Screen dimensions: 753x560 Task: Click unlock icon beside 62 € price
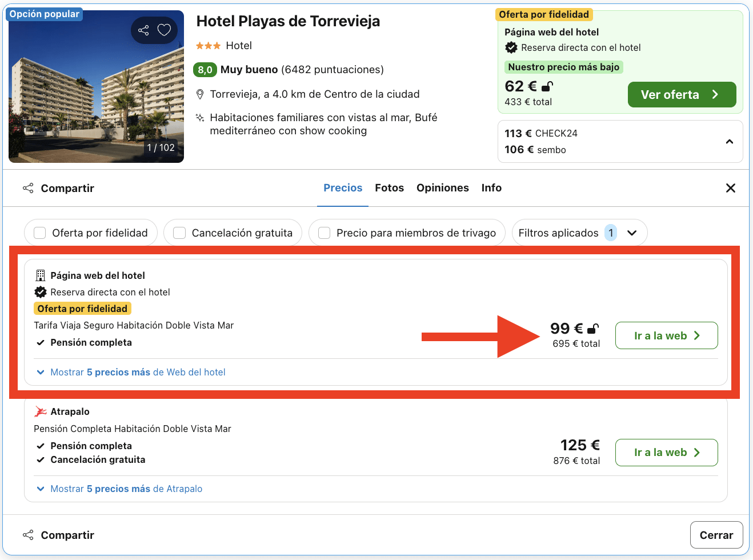point(547,87)
